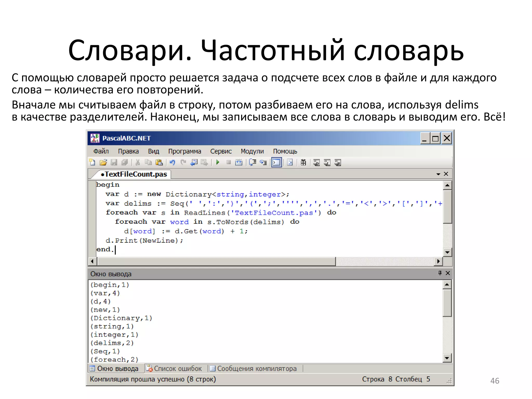Screen dimensions: 532x399
Task: Open the Помощь menu
Action: 285,151
